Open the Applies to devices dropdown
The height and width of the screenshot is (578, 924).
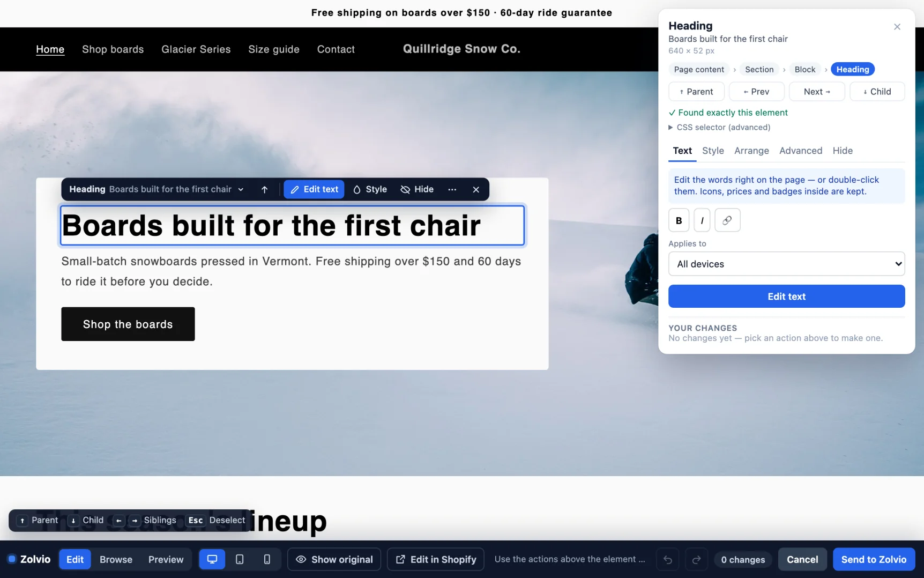pos(786,264)
